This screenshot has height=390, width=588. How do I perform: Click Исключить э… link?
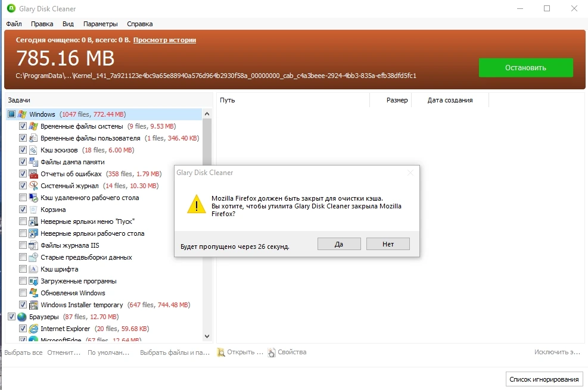coord(557,352)
